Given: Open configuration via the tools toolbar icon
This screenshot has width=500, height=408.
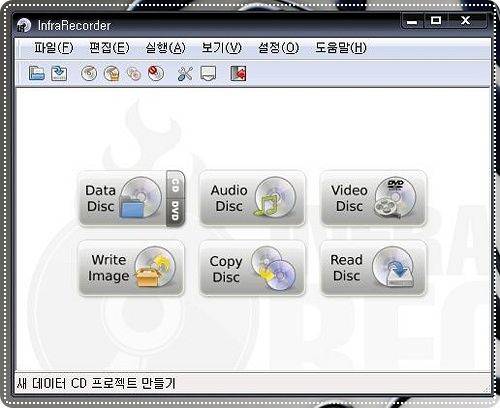Looking at the screenshot, I should pyautogui.click(x=185, y=74).
